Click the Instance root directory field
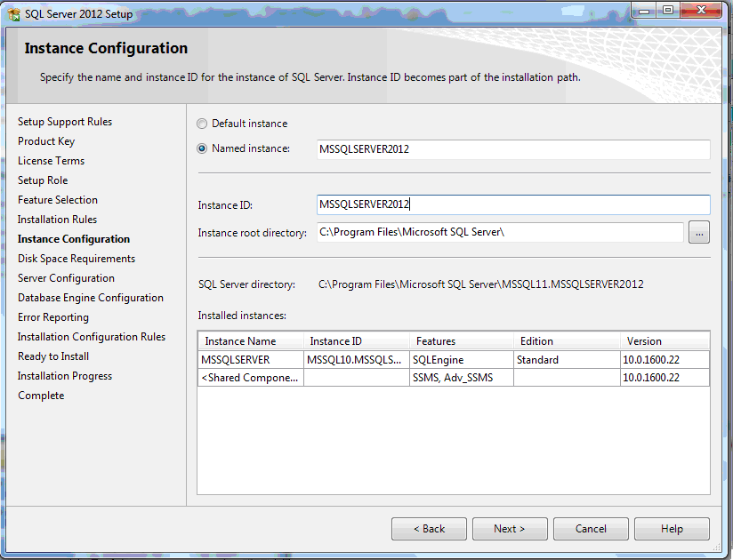Image resolution: width=733 pixels, height=560 pixels. click(499, 233)
